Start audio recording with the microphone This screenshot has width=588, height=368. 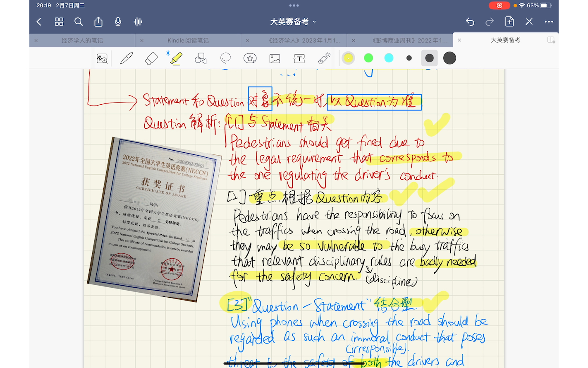118,22
